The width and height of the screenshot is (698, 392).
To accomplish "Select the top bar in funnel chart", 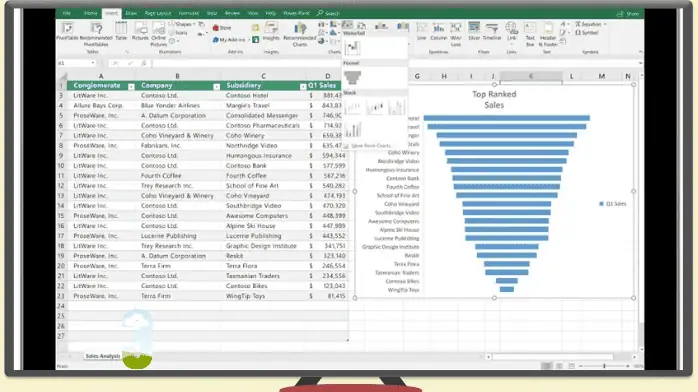I will point(507,118).
